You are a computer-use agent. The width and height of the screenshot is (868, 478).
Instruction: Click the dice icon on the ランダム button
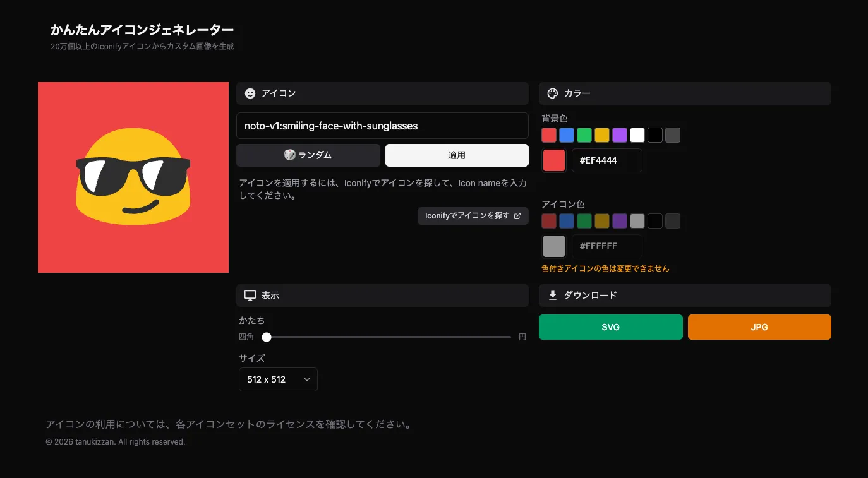(290, 155)
